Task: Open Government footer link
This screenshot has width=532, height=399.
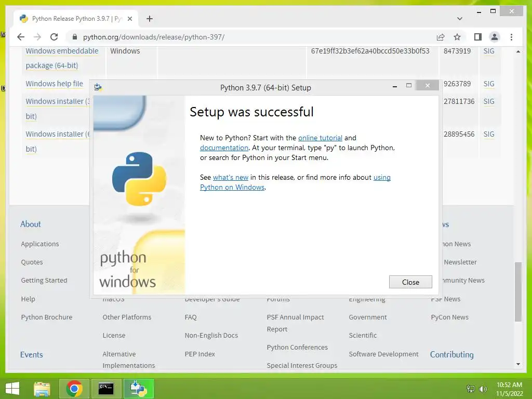Action: (x=368, y=317)
